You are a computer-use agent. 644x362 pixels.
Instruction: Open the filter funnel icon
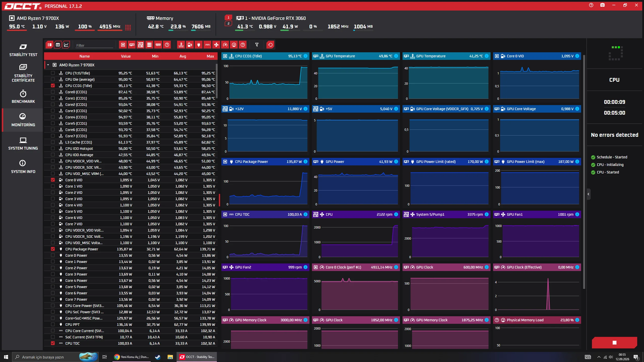257,45
